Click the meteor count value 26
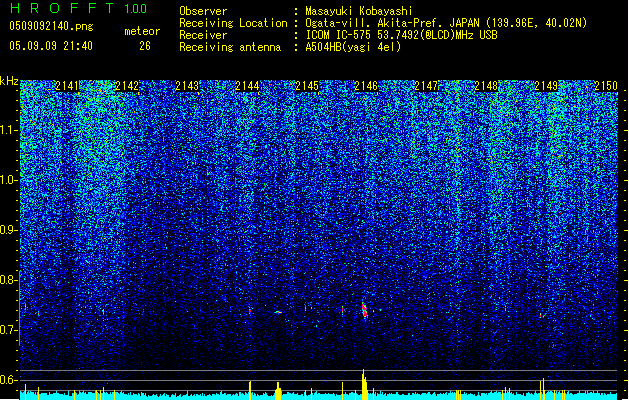 [x=145, y=46]
